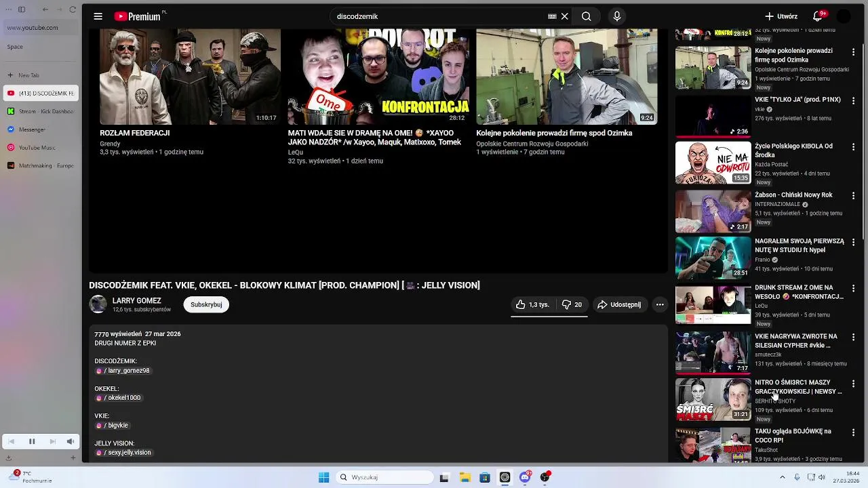The height and width of the screenshot is (488, 868).
Task: Go back with browser back arrow
Action: [45, 9]
